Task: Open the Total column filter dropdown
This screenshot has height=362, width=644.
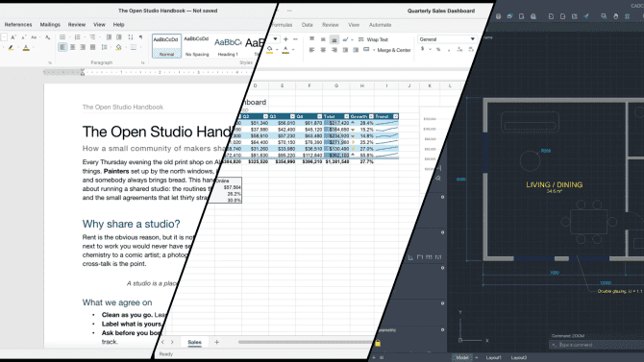Action: coord(346,116)
